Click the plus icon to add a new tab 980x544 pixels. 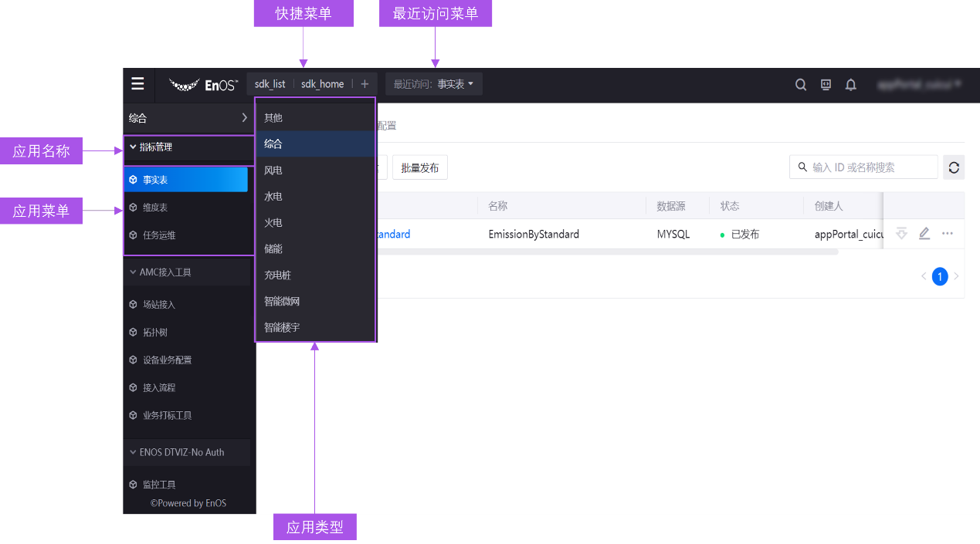[364, 83]
